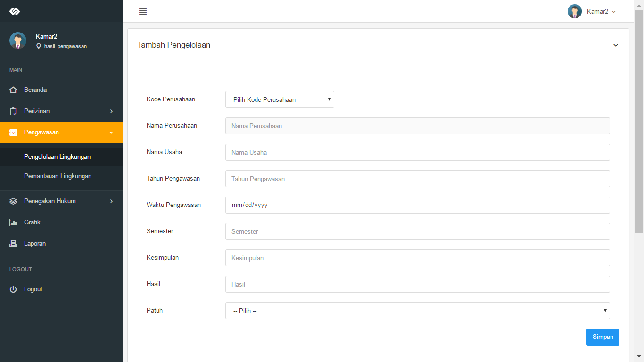Click the Grafik bar chart icon
The height and width of the screenshot is (362, 644).
click(13, 222)
